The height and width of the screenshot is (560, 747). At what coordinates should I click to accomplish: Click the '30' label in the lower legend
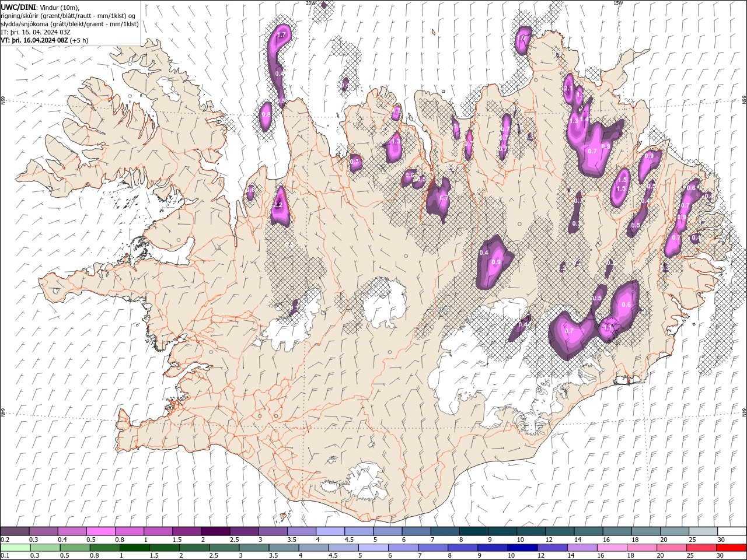pyautogui.click(x=720, y=556)
